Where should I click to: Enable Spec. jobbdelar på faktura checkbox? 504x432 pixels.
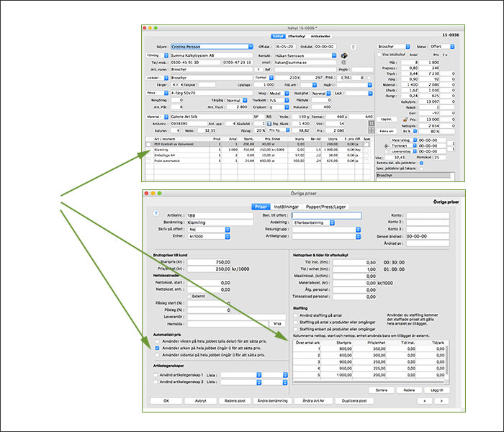click(421, 168)
